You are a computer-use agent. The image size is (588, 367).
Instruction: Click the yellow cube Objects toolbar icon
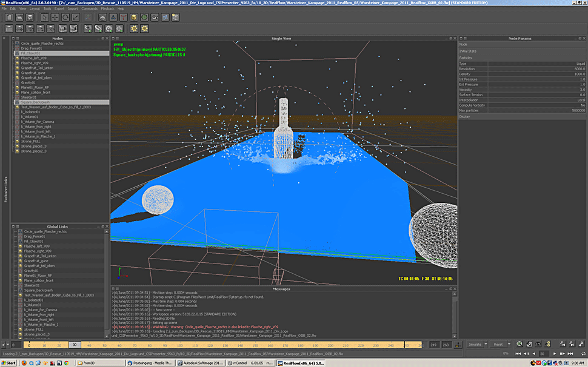(134, 18)
